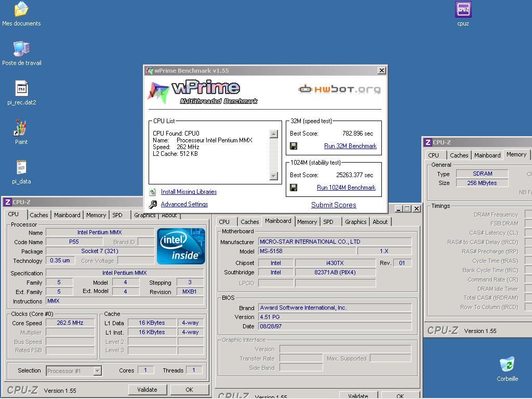Click Submit Scores link

coord(334,205)
